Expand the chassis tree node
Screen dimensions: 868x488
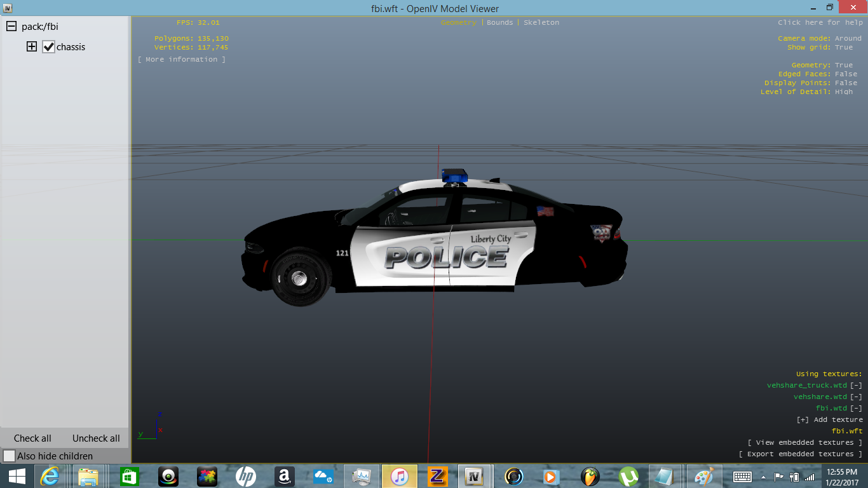pos(32,47)
